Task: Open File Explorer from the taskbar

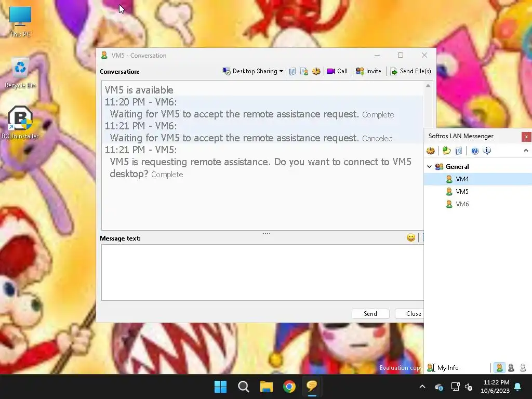Action: coord(267,387)
